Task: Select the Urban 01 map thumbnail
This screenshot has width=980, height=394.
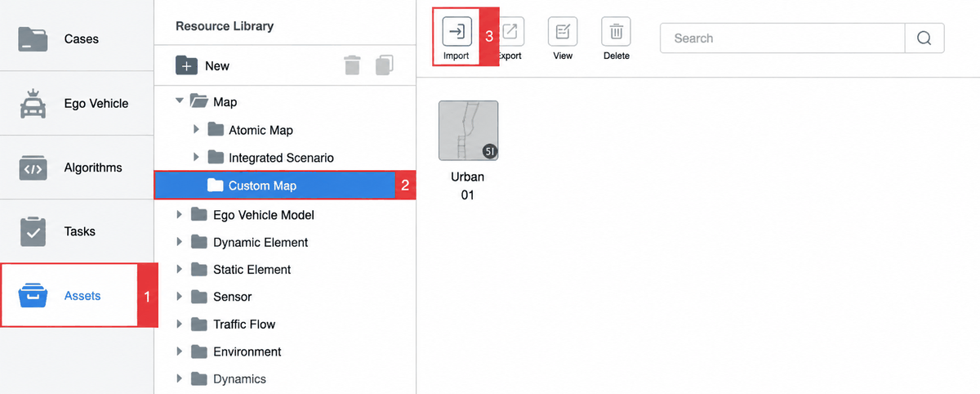Action: point(469,131)
